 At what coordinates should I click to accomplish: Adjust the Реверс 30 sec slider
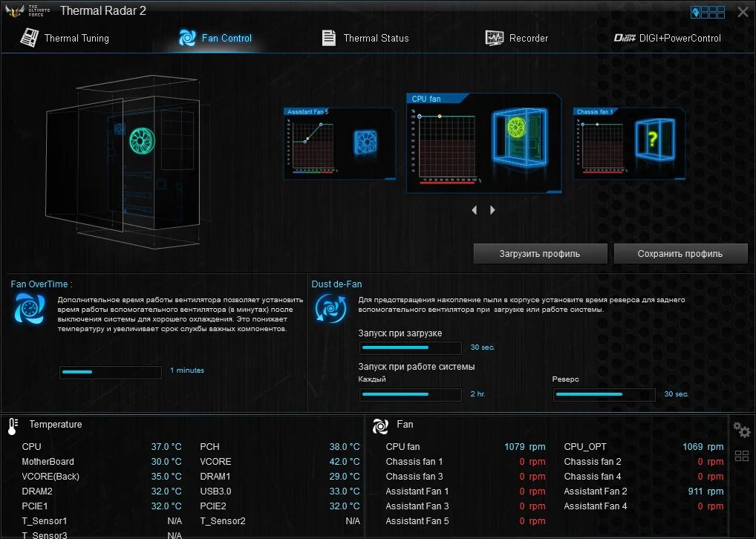[x=604, y=394]
